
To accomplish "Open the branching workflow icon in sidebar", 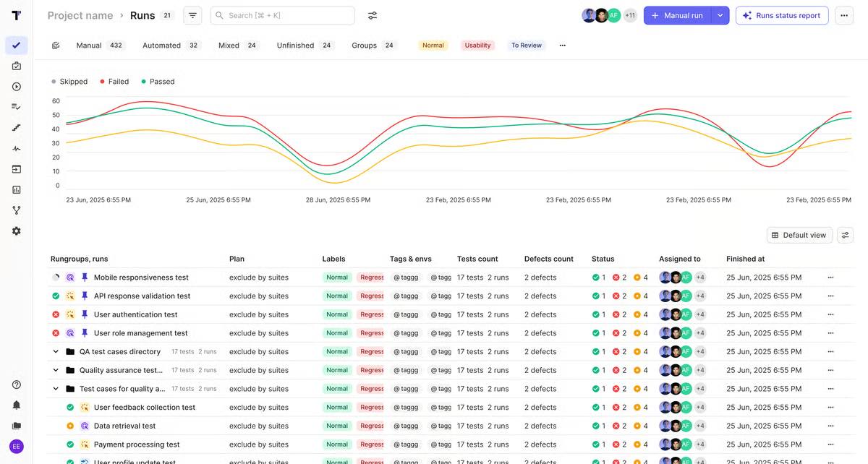I will click(x=16, y=210).
